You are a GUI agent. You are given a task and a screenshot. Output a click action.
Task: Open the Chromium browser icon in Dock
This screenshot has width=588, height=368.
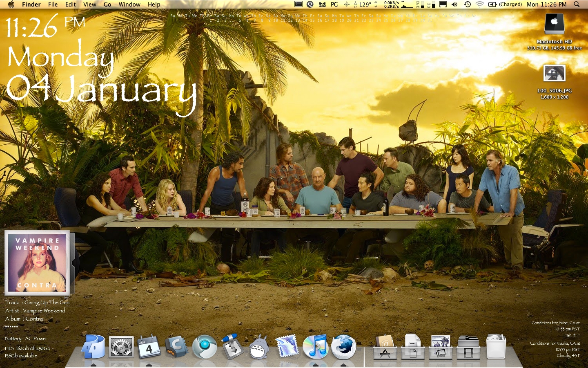tap(205, 347)
